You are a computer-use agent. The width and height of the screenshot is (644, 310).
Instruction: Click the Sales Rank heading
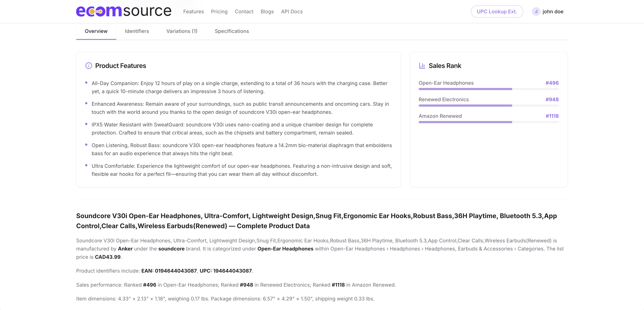[x=445, y=66]
